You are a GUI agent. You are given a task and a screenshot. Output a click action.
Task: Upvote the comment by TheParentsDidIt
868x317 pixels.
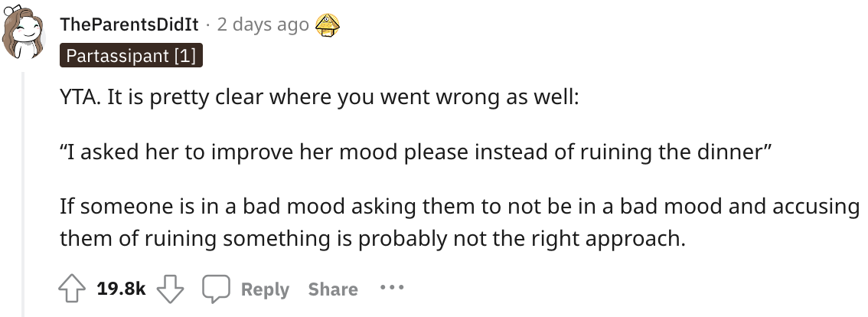(72, 289)
